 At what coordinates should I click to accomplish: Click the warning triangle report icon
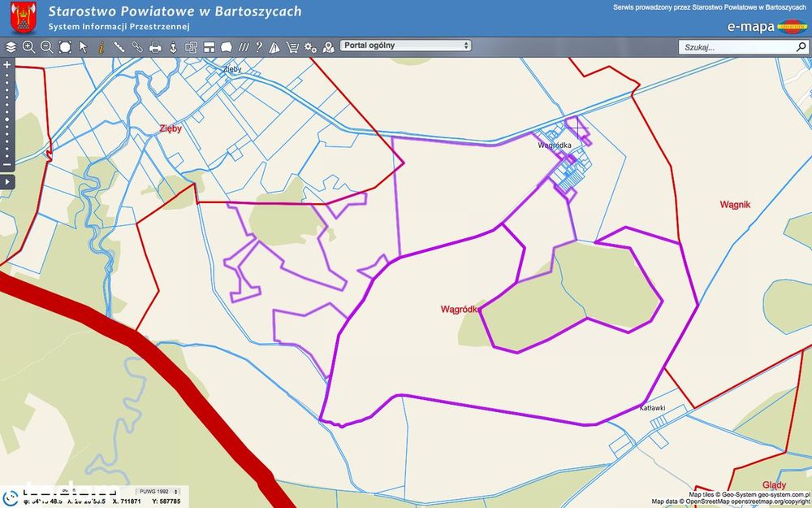click(x=274, y=48)
